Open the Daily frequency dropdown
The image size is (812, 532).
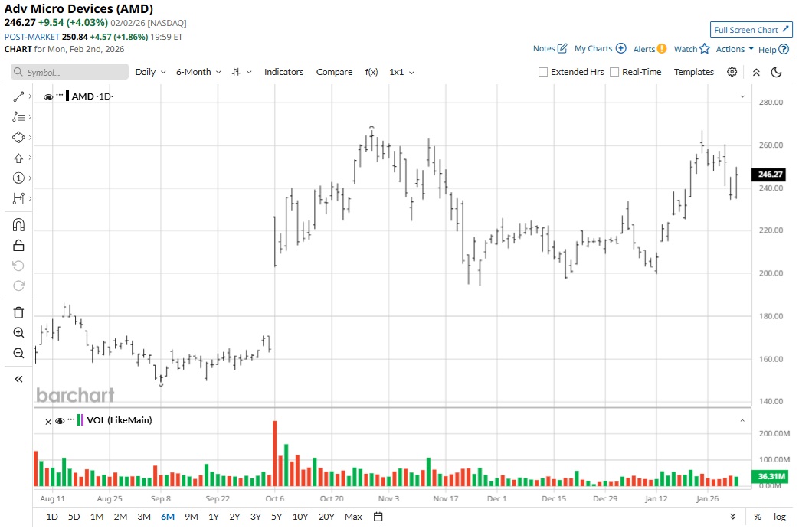[x=150, y=73]
